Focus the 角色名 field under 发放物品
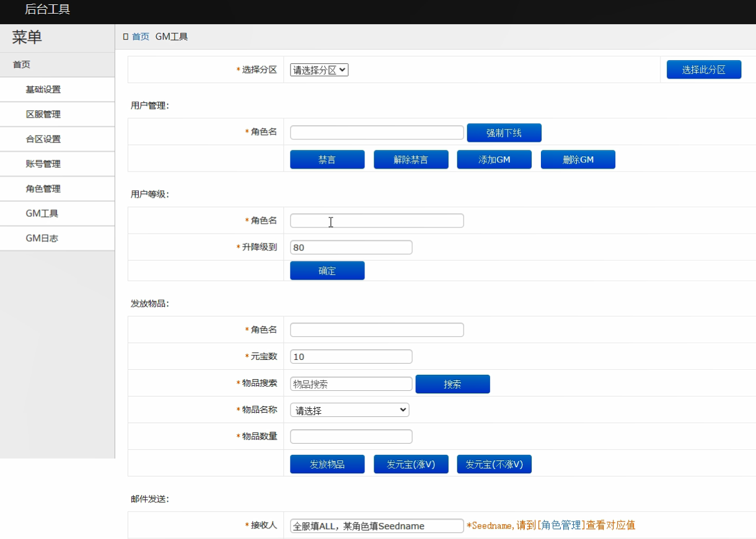Viewport: 756px width, 539px height. 377,330
